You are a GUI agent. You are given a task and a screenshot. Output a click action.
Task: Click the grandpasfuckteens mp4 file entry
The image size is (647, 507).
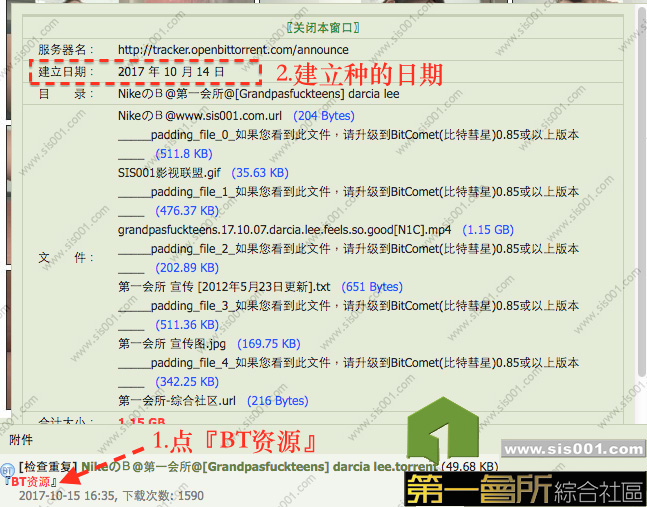point(285,230)
